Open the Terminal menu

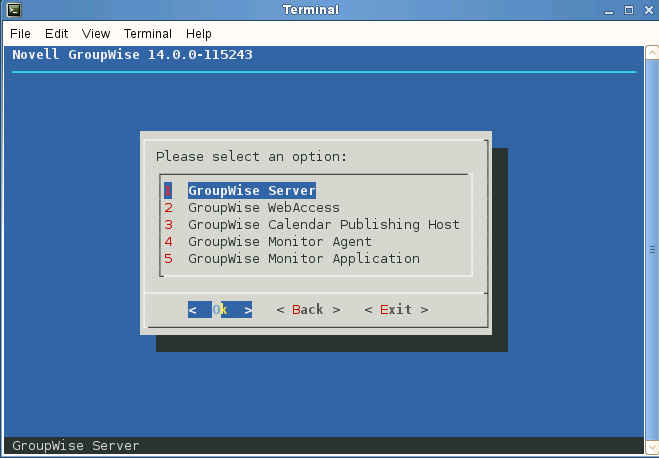(148, 34)
